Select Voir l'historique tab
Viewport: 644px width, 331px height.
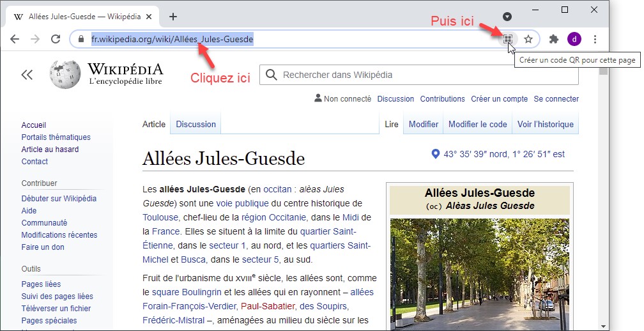[545, 124]
